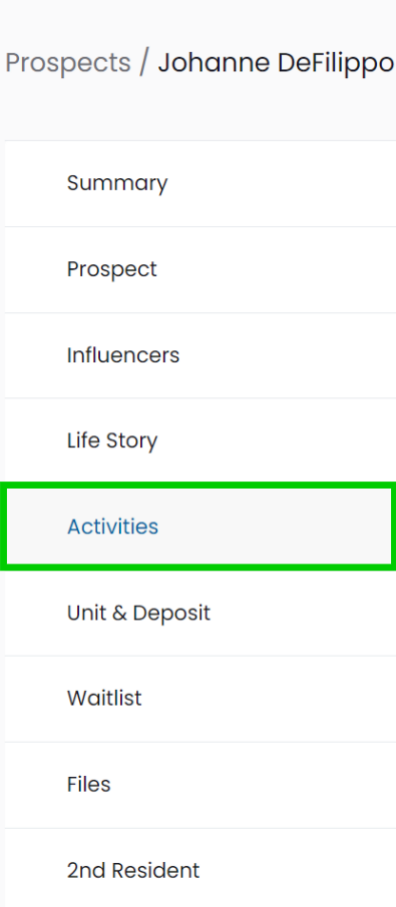Image resolution: width=396 pixels, height=907 pixels.
Task: Return to the Prospects list
Action: click(68, 62)
